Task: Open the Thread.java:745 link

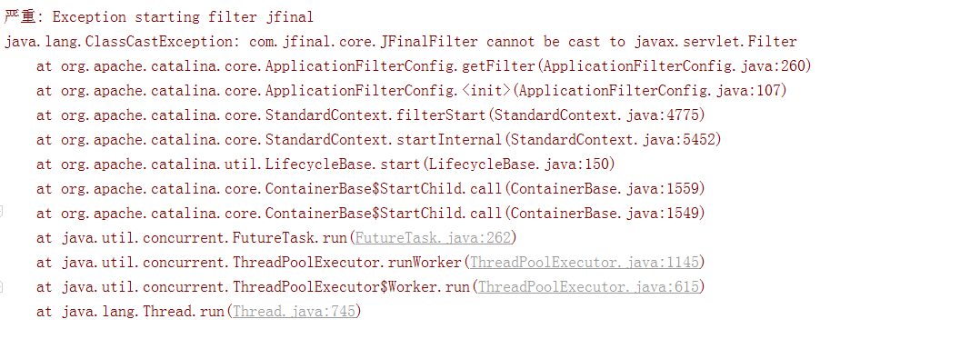Action: (x=294, y=311)
